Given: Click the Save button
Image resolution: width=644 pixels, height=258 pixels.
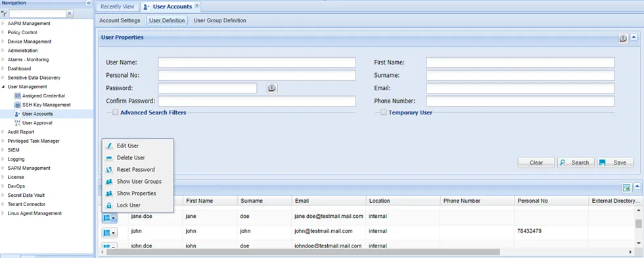Looking at the screenshot, I should click(x=615, y=163).
